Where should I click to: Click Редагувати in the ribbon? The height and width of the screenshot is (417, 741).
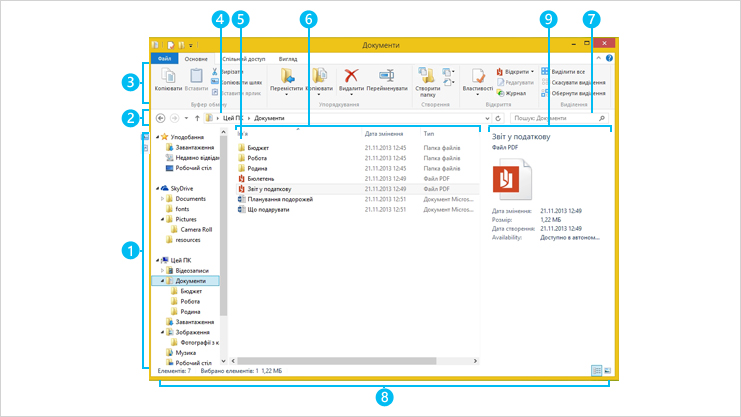515,82
